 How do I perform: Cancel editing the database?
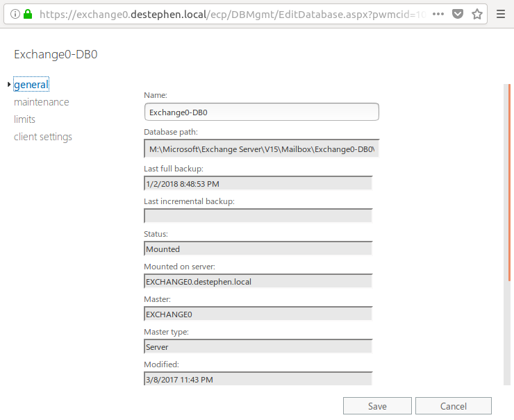[454, 406]
